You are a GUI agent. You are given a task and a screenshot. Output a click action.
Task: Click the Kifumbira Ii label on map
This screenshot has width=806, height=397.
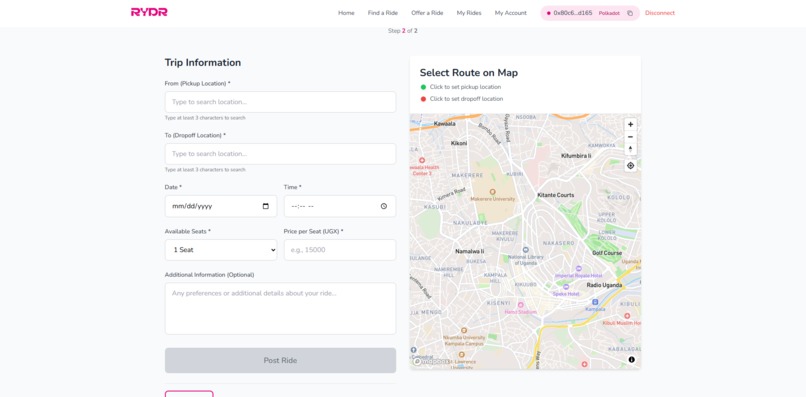pos(576,155)
